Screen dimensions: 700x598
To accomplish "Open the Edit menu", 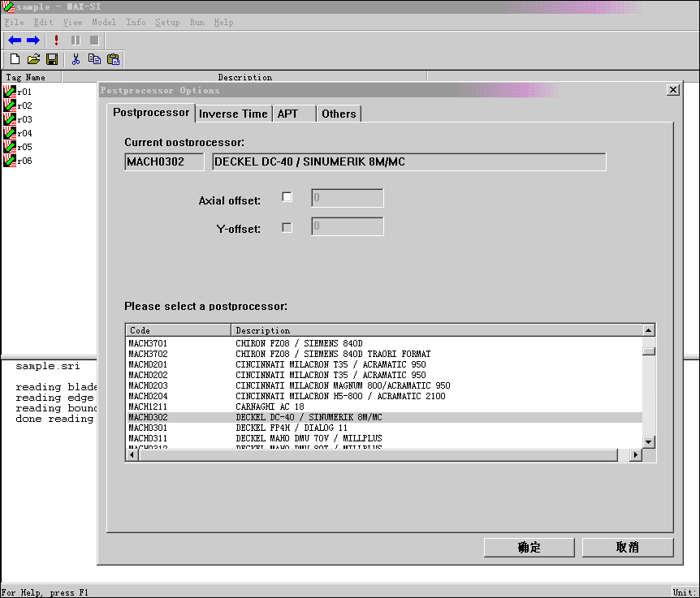I will pos(43,22).
